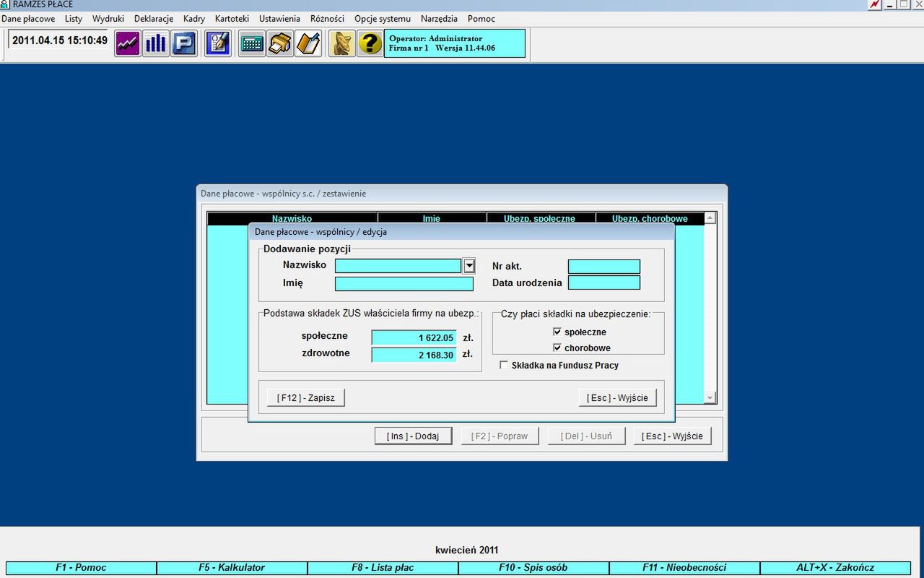The image size is (924, 578).
Task: Click the F10 - Spis osób bottom button
Action: (x=533, y=568)
